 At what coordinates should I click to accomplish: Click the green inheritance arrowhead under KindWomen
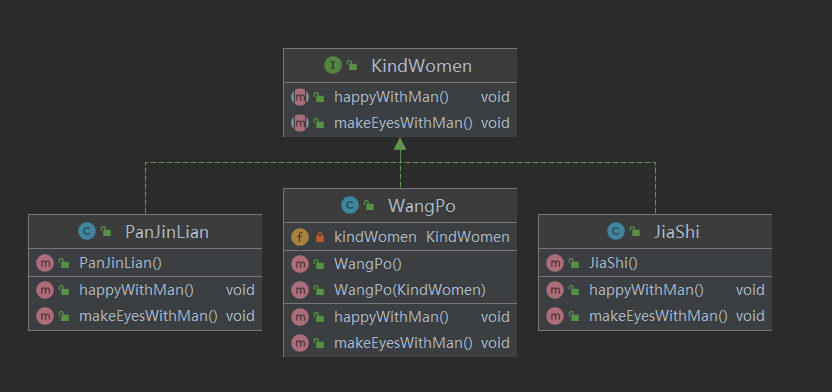400,144
